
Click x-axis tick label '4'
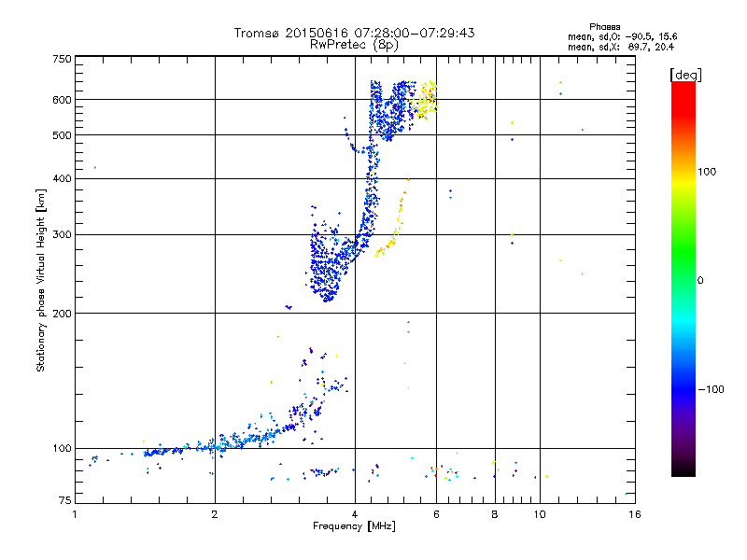355,514
